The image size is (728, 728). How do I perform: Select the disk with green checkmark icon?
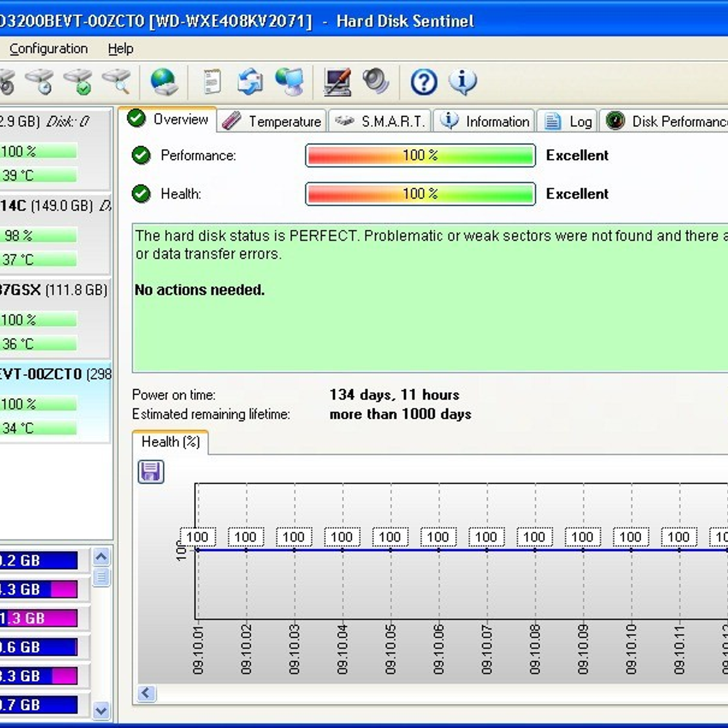point(77,82)
